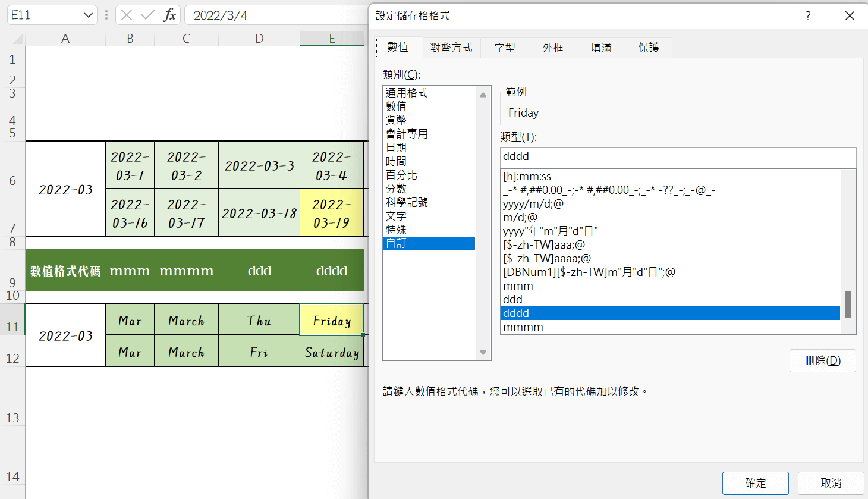Viewport: 868px width, 499px height.
Task: Click cell with Friday in spreadsheet
Action: point(332,320)
